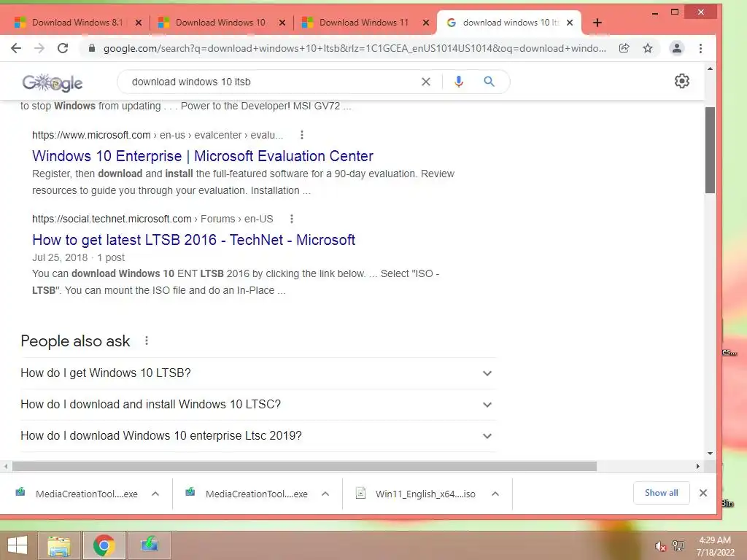Open File Explorer from taskbar

(x=59, y=545)
